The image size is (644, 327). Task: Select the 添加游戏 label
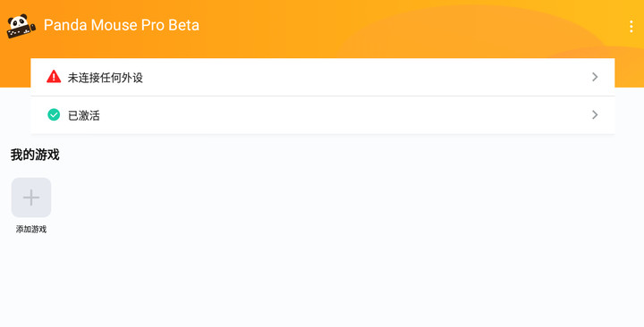31,230
